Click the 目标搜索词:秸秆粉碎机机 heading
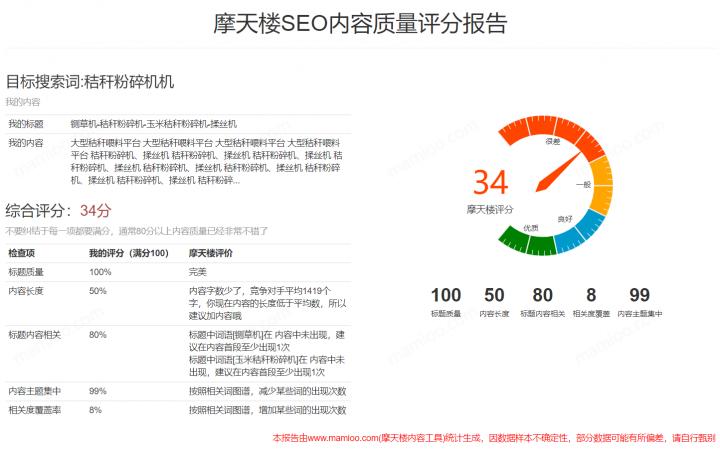Screen dimensions: 720x456 tap(90, 82)
